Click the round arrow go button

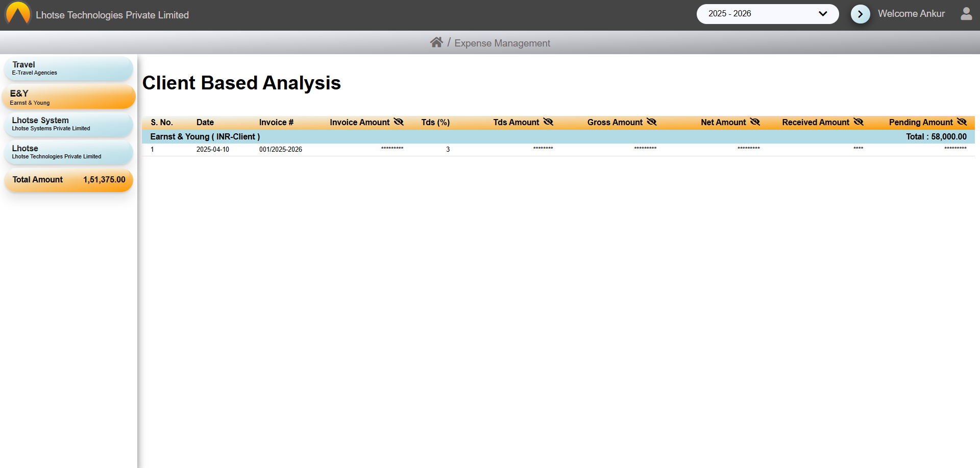(860, 14)
